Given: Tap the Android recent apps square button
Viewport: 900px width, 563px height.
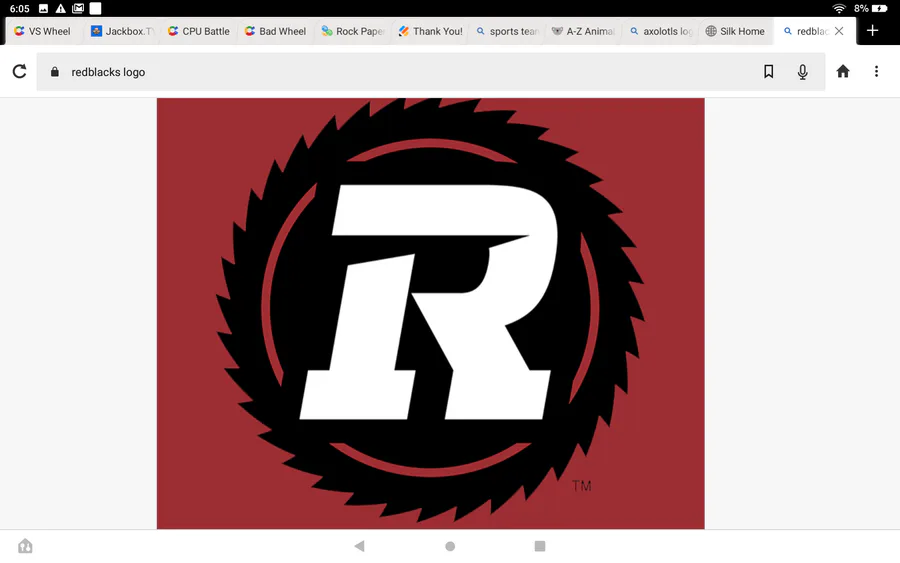Looking at the screenshot, I should [x=540, y=546].
